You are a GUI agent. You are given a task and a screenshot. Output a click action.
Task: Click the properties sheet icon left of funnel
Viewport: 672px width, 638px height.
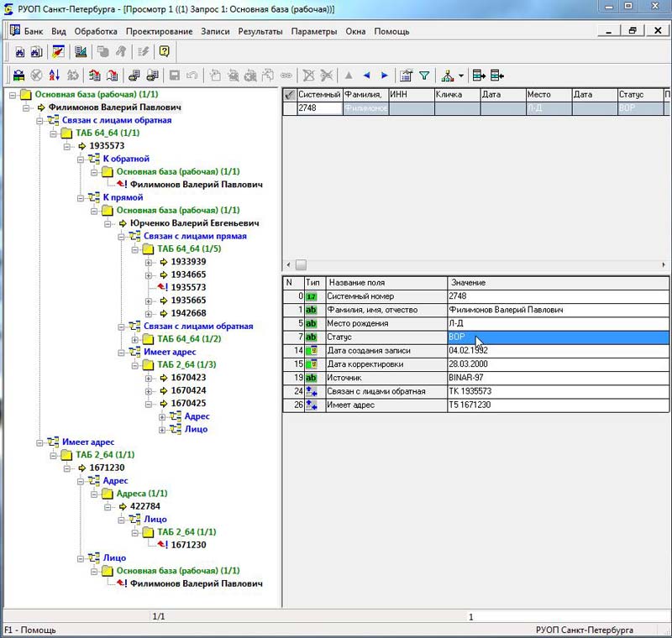pos(407,75)
